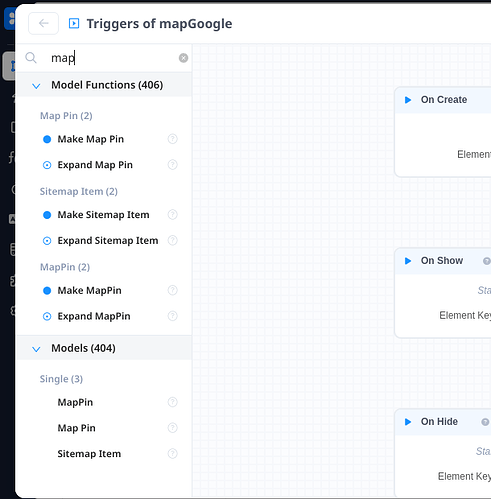Click the Triggers of mapGoogle title icon
Viewport: 491px width, 499px height.
point(74,23)
